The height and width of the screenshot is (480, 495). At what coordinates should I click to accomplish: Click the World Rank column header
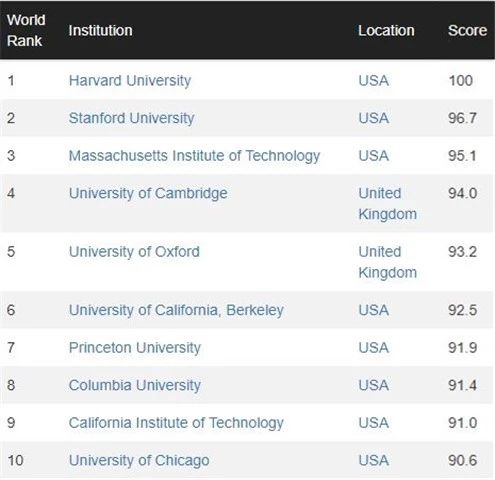click(26, 30)
